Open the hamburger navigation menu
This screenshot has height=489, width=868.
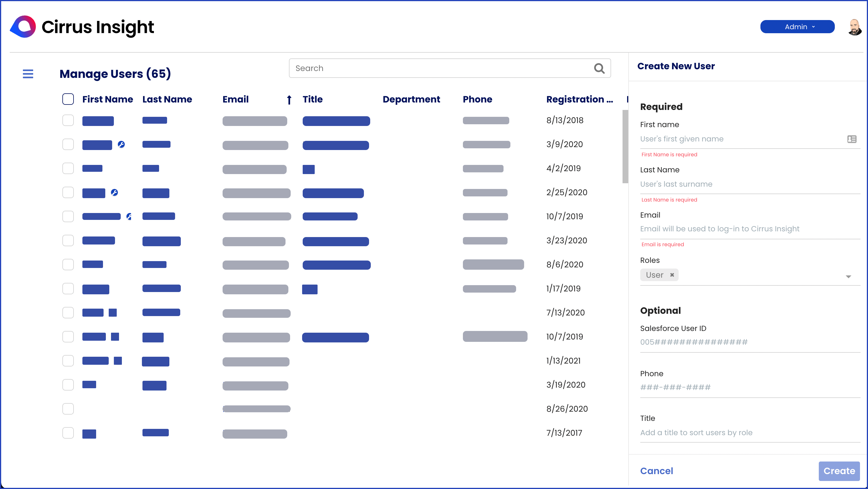point(28,74)
